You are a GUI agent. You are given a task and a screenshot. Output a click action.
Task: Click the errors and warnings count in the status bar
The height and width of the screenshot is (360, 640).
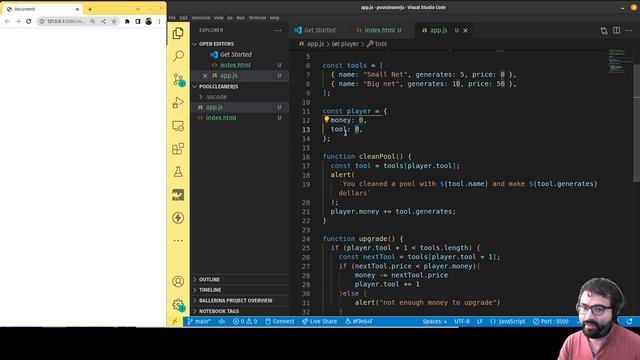coord(245,321)
